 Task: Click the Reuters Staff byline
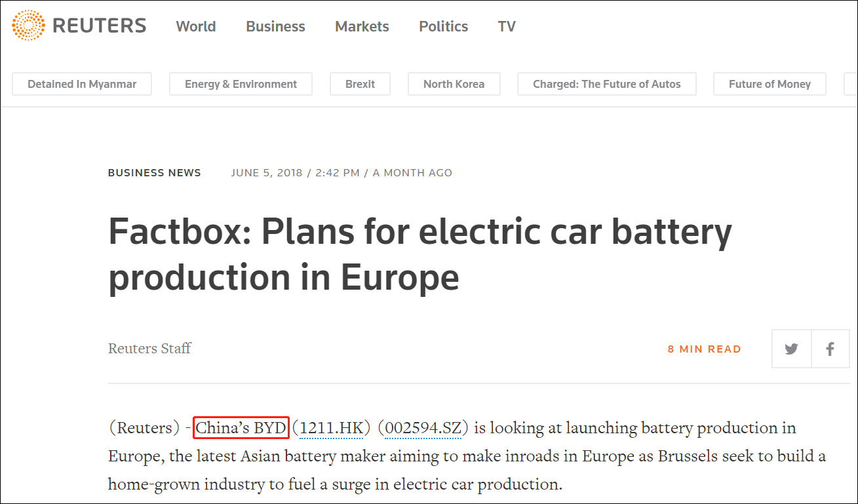click(149, 348)
